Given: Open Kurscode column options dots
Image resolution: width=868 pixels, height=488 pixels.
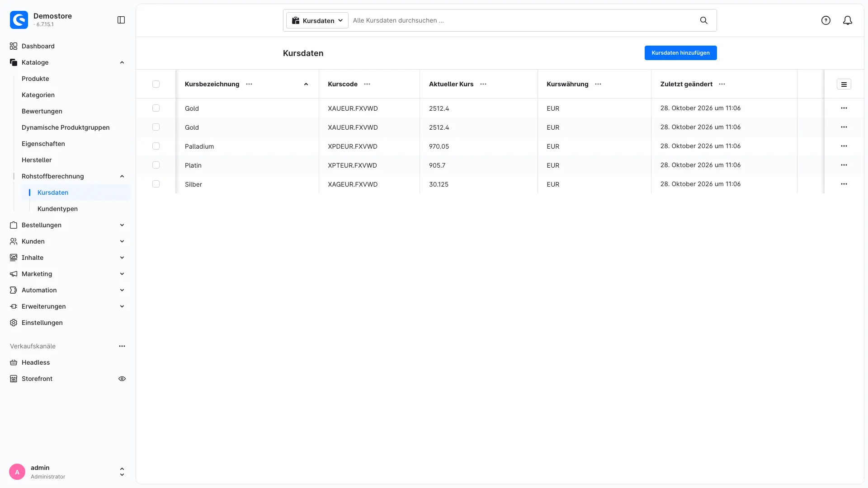Looking at the screenshot, I should coord(367,84).
